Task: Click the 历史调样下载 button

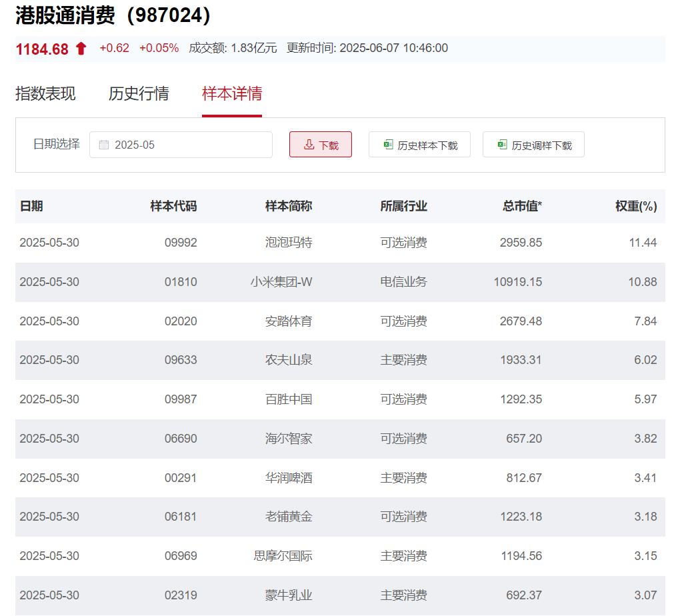Action: [533, 144]
